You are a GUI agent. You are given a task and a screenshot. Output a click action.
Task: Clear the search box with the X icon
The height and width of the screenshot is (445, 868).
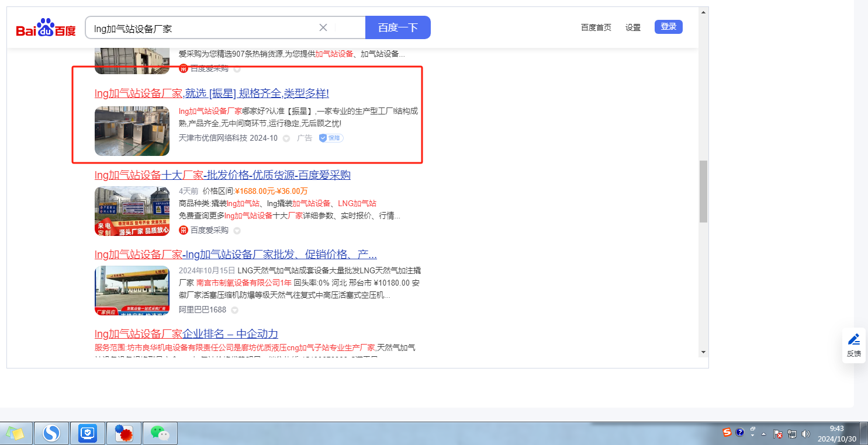(x=323, y=27)
